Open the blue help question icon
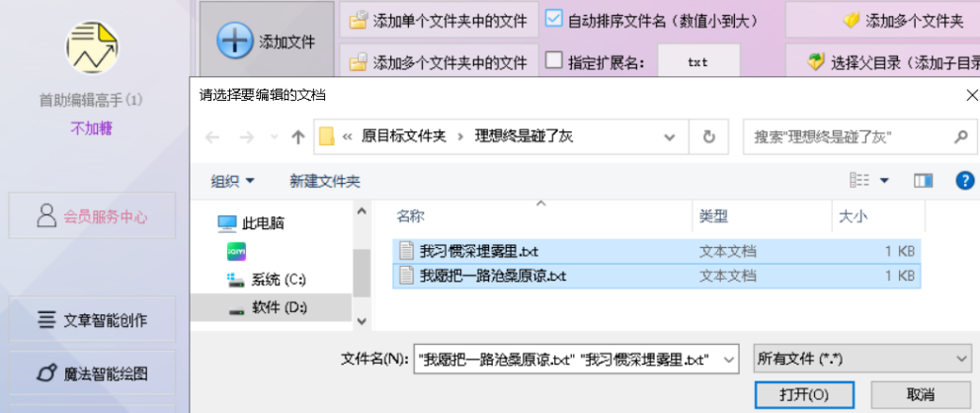Viewport: 980px width, 413px height. tap(965, 181)
